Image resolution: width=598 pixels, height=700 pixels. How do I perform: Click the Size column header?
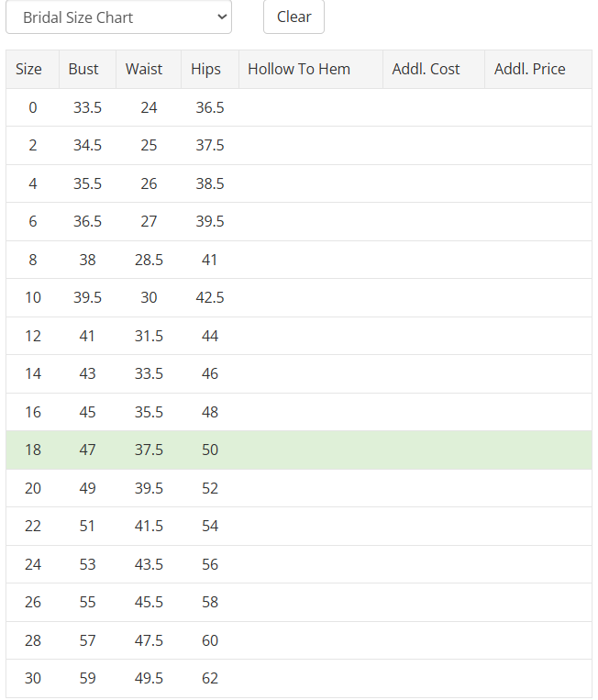pos(29,69)
